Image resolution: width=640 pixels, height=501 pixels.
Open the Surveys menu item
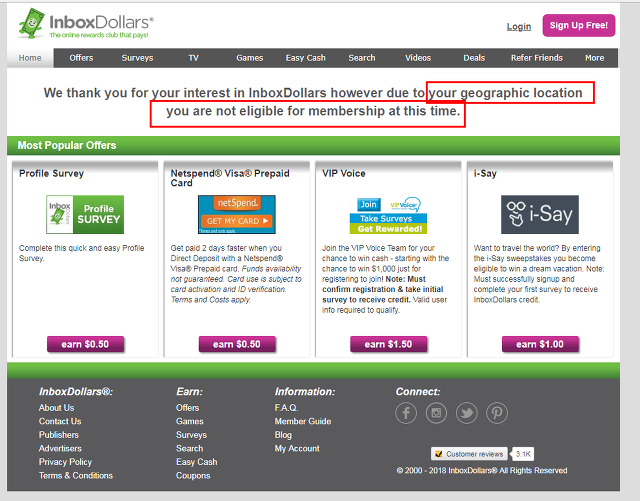[137, 58]
